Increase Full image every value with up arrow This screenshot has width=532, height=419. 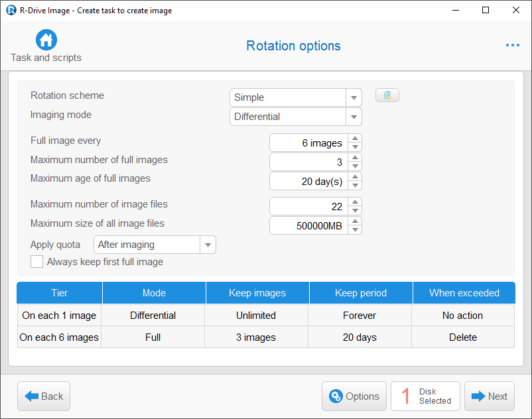[x=355, y=139]
